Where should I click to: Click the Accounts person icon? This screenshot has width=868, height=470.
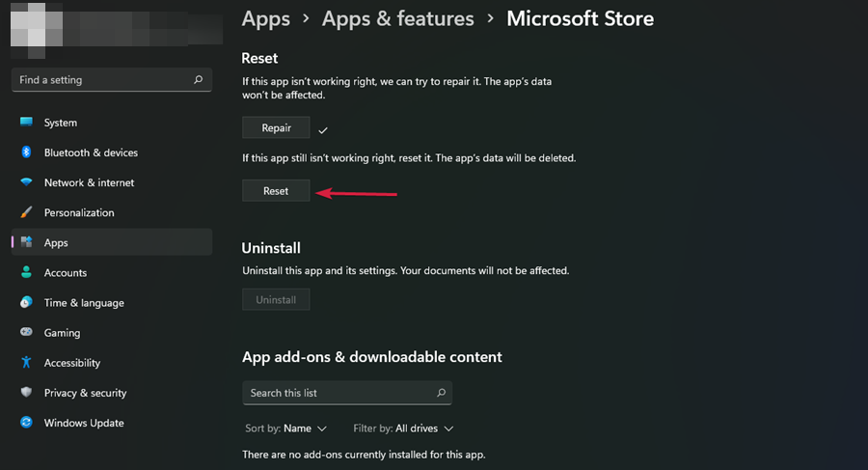[26, 272]
